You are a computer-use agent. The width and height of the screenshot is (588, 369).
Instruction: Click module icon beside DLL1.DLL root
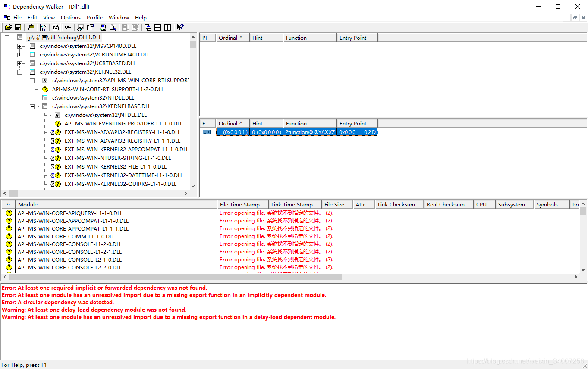click(x=20, y=38)
